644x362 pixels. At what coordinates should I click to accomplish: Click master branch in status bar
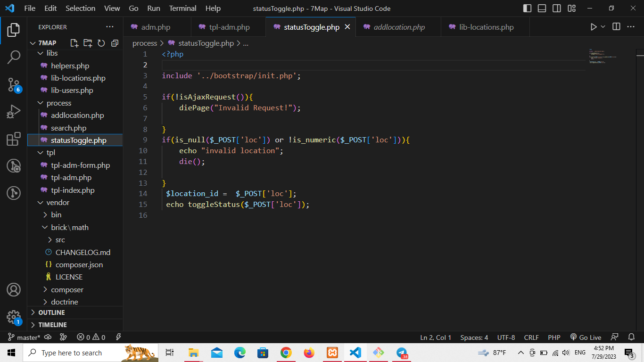[x=25, y=337]
